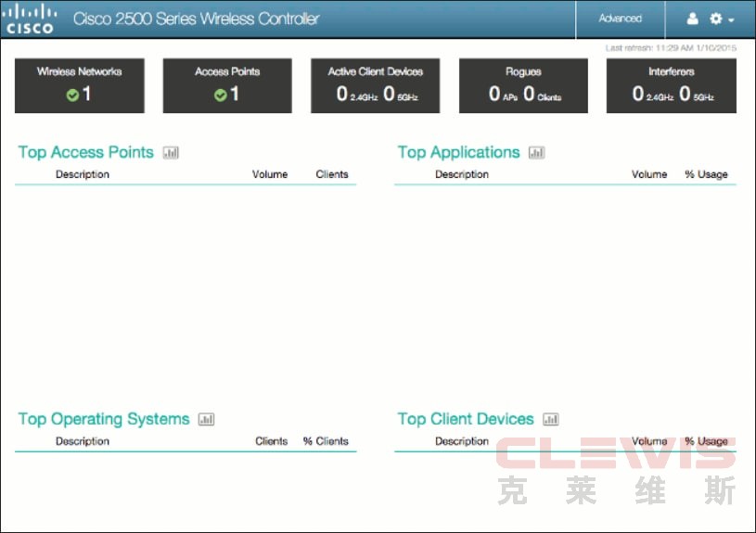Open the Wireless Networks tile
Viewport: 756px width, 533px height.
pos(80,86)
